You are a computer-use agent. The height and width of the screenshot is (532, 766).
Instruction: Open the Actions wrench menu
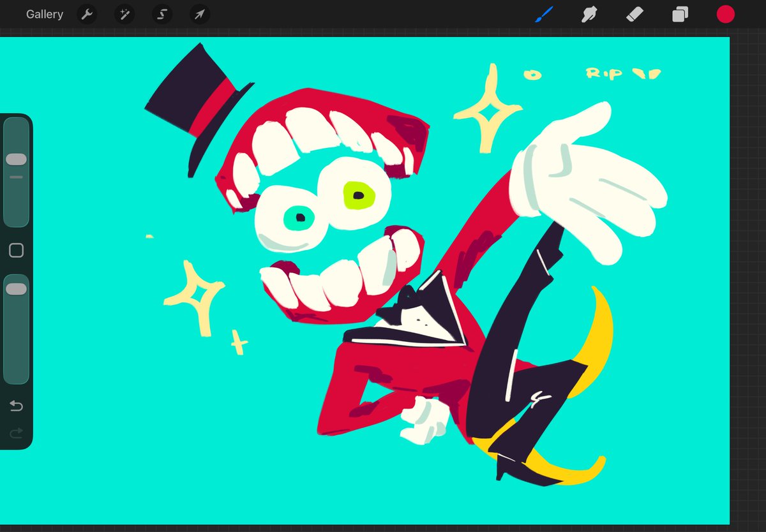(x=87, y=14)
